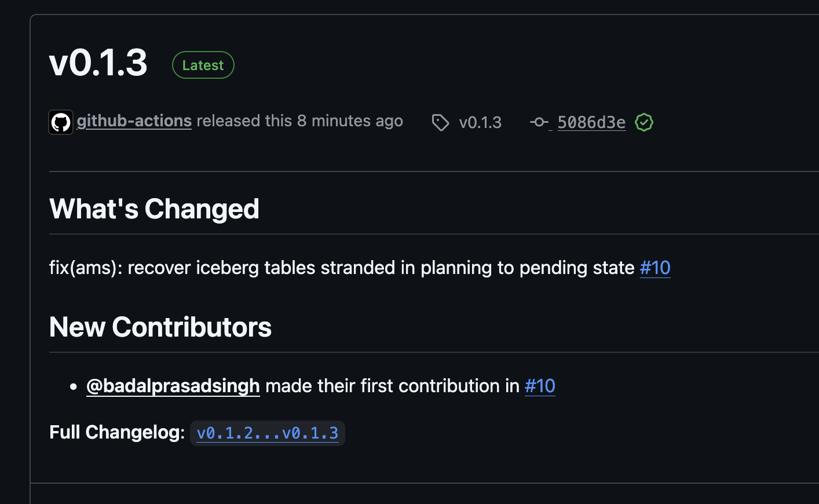Click the commit icon before 5086d3e

(x=539, y=122)
